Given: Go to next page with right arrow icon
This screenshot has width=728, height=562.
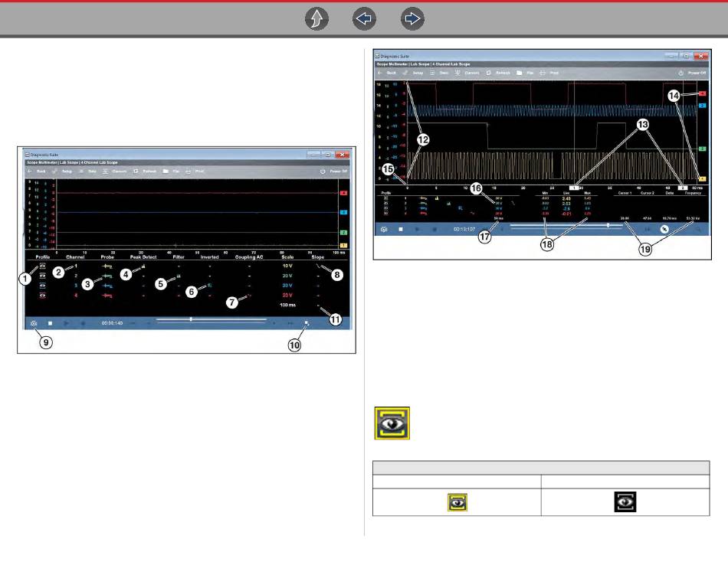Looking at the screenshot, I should click(412, 20).
